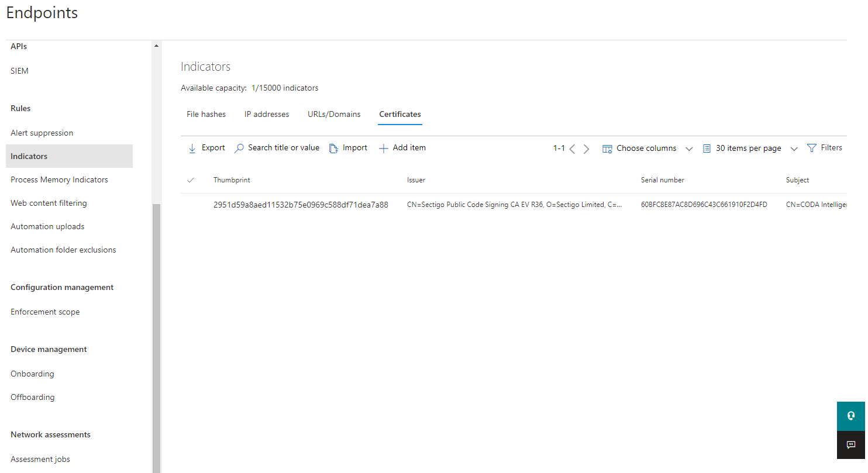Go to the Onboarding page

click(x=32, y=374)
